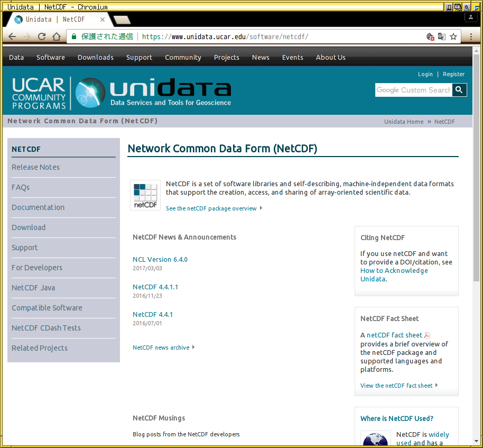Viewport: 483px width, 448px height.
Task: Open the PDF icon beside netCDF fact sheet
Action: (x=427, y=335)
